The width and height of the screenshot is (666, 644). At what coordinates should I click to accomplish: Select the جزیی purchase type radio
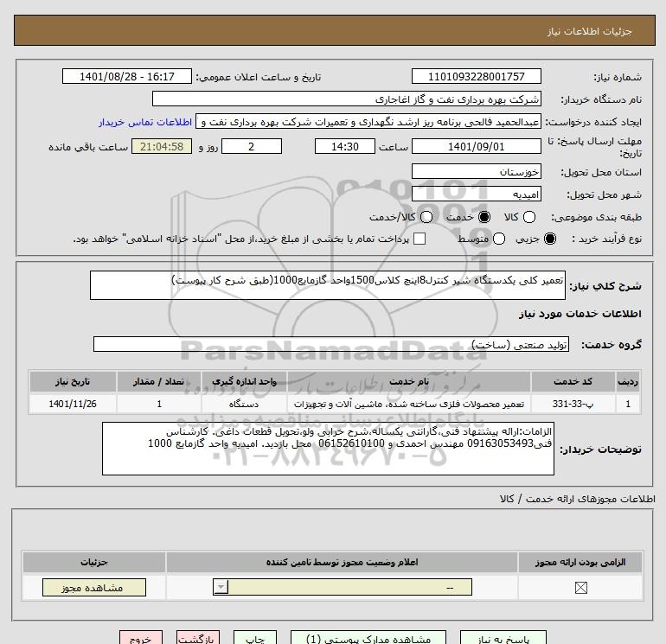(550, 239)
